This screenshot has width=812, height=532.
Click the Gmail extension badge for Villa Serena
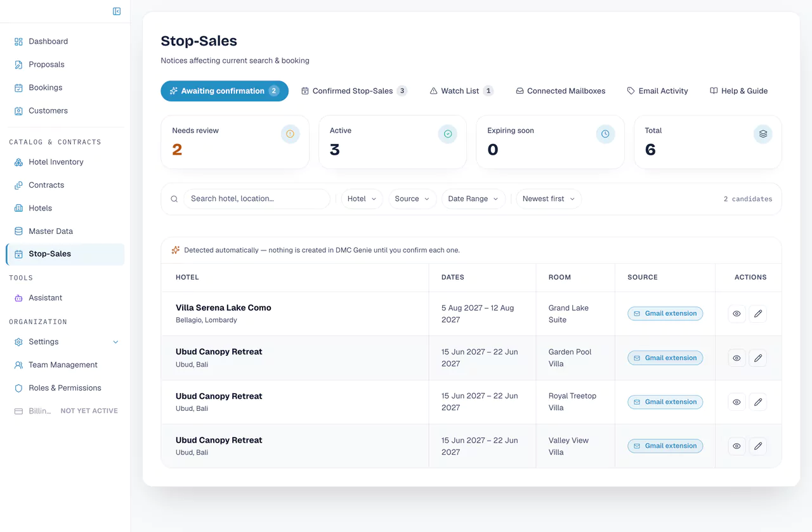pyautogui.click(x=665, y=314)
